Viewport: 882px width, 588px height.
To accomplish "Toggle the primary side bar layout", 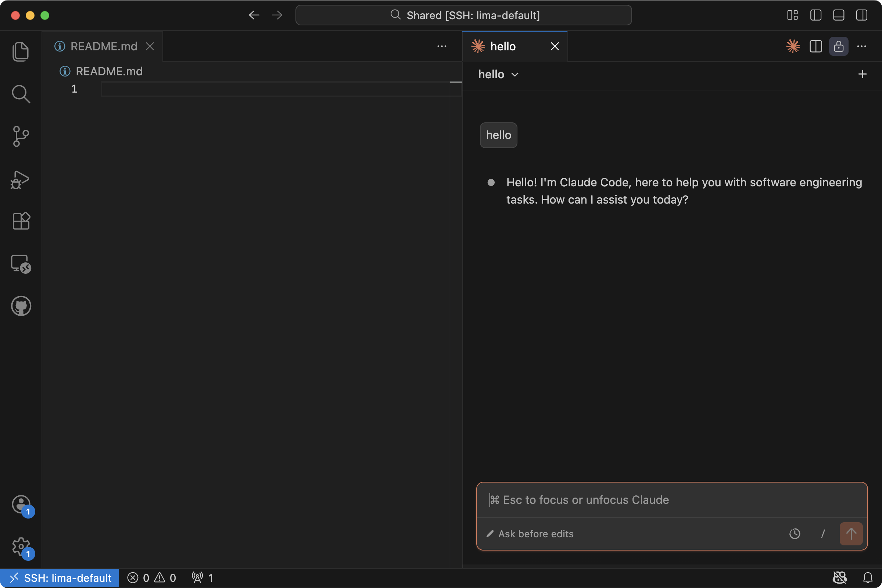I will (815, 15).
